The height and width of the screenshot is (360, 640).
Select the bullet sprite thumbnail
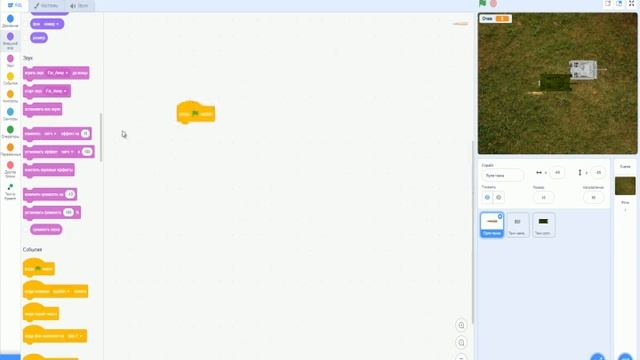492,224
